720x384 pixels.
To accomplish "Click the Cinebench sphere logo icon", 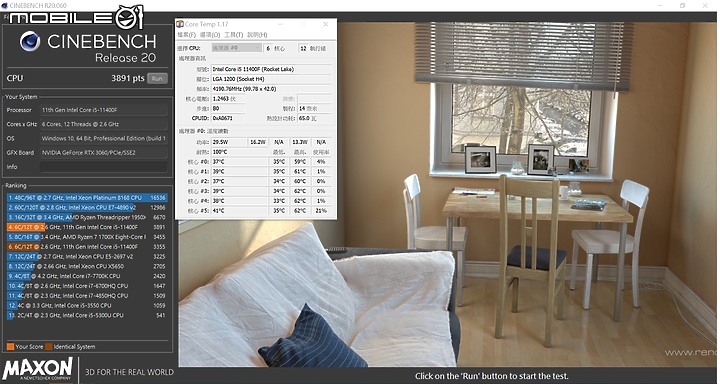I will point(30,41).
